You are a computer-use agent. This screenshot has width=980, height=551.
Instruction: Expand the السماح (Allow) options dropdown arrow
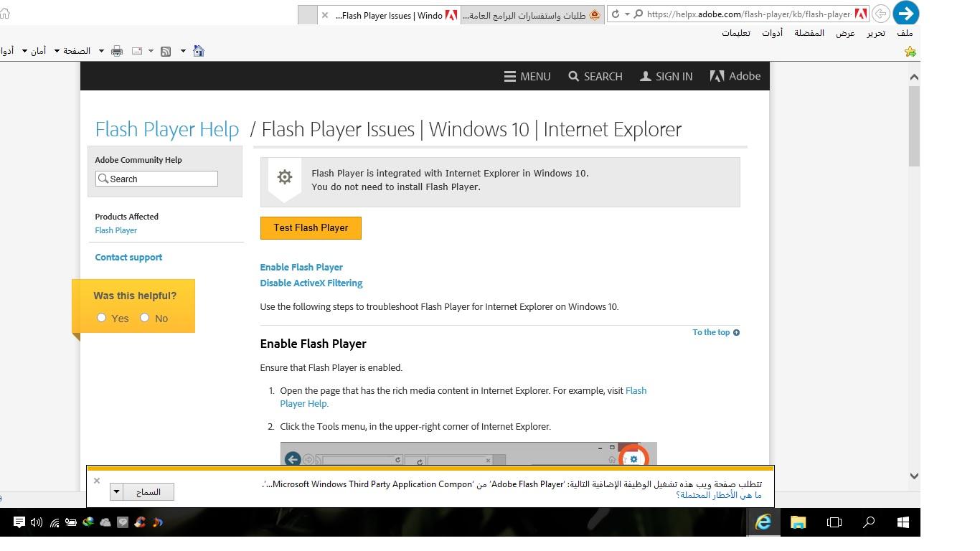coord(117,491)
